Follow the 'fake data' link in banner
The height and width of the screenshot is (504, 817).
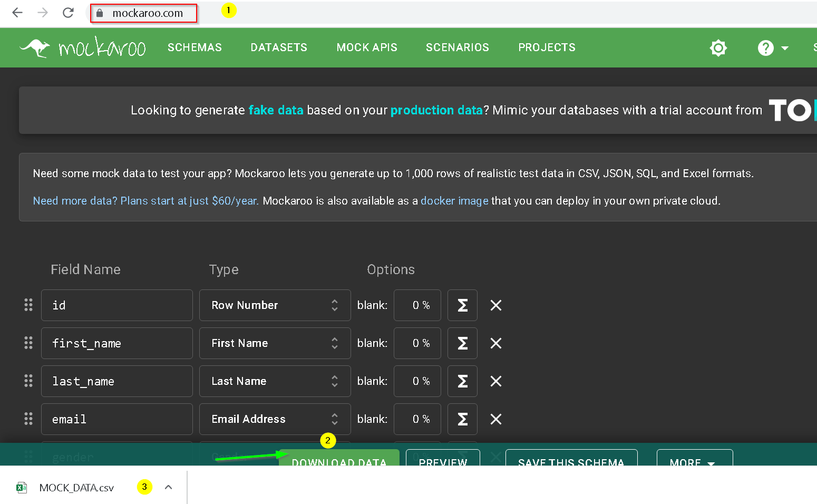276,110
